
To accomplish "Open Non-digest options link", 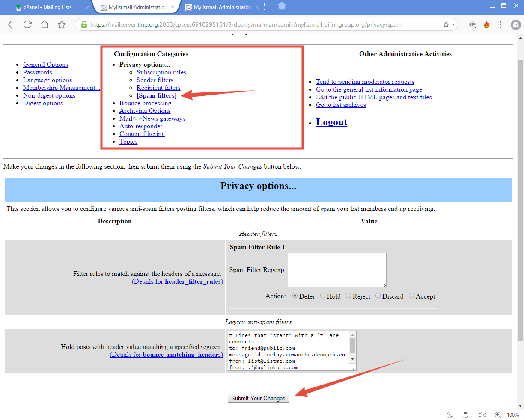I will [x=49, y=95].
